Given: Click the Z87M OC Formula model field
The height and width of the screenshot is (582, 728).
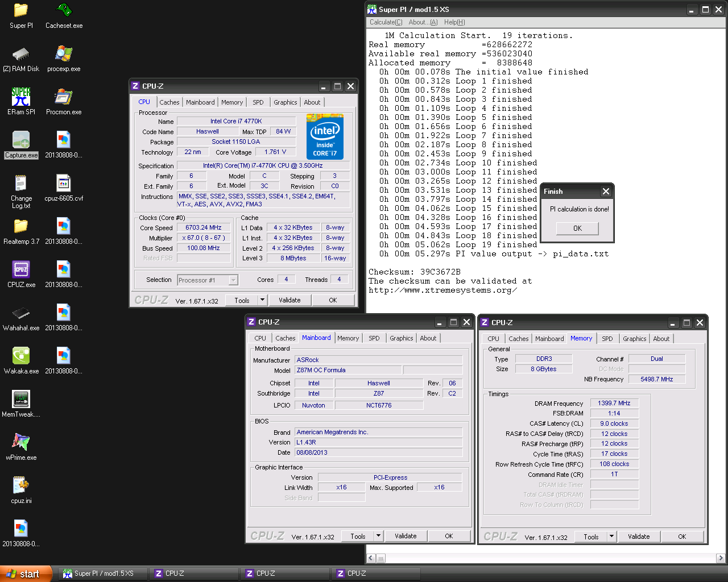Looking at the screenshot, I should click(348, 370).
